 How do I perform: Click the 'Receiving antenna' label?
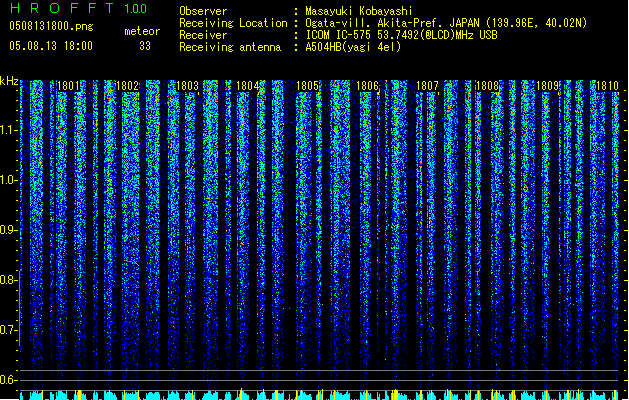pyautogui.click(x=230, y=47)
